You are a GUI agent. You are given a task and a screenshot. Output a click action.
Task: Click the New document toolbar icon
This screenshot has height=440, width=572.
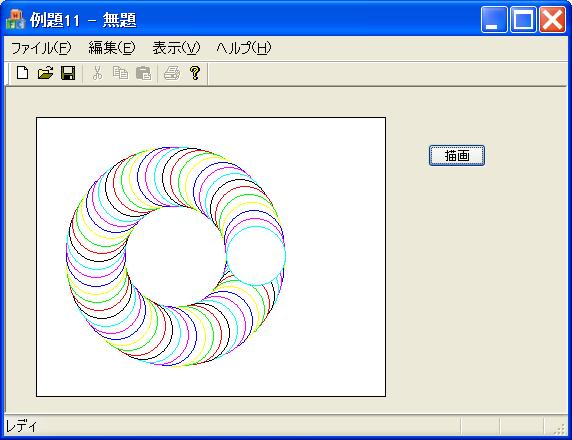(23, 73)
